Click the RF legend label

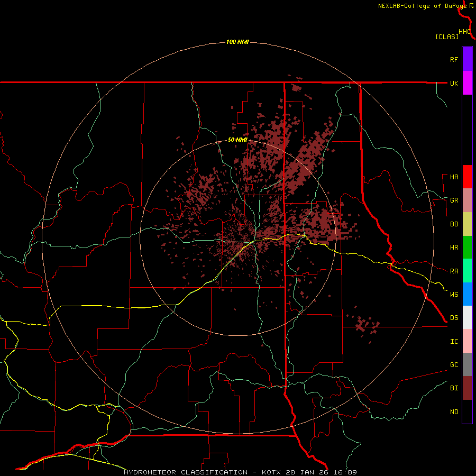pyautogui.click(x=454, y=59)
